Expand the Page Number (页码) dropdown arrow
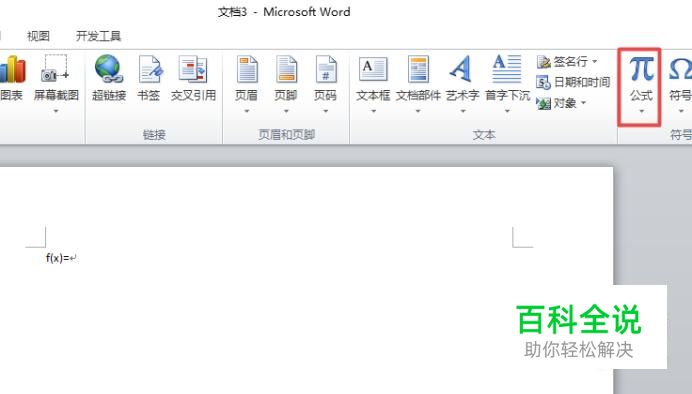 point(326,111)
